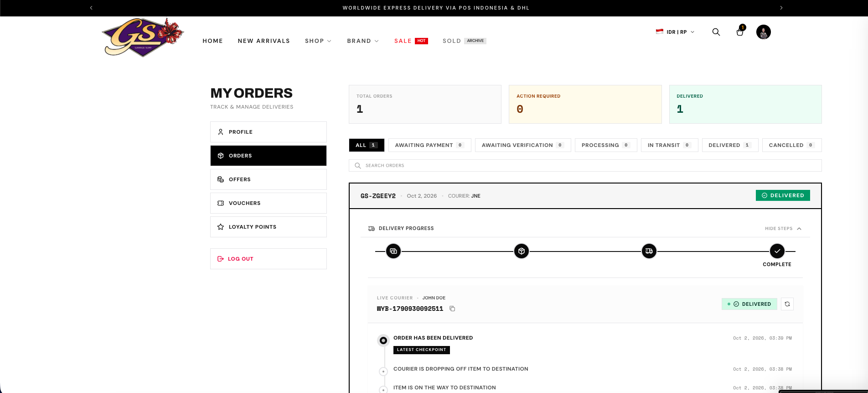Open the shopping bag cart icon

coord(740,31)
